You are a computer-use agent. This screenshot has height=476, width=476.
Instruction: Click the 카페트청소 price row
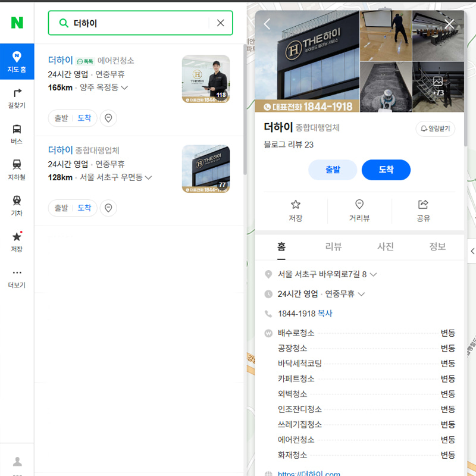[x=367, y=378]
